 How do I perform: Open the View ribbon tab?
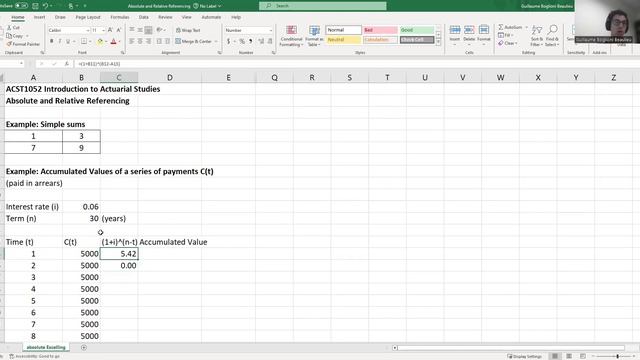click(187, 17)
